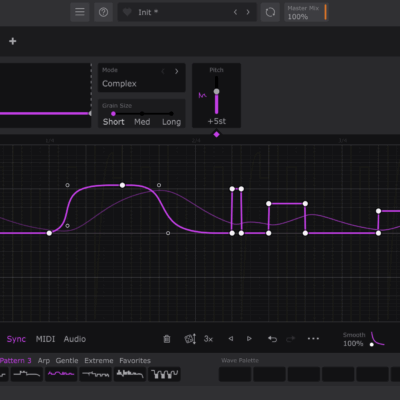
Task: Click the circular refresh icon beside presets
Action: [x=270, y=12]
